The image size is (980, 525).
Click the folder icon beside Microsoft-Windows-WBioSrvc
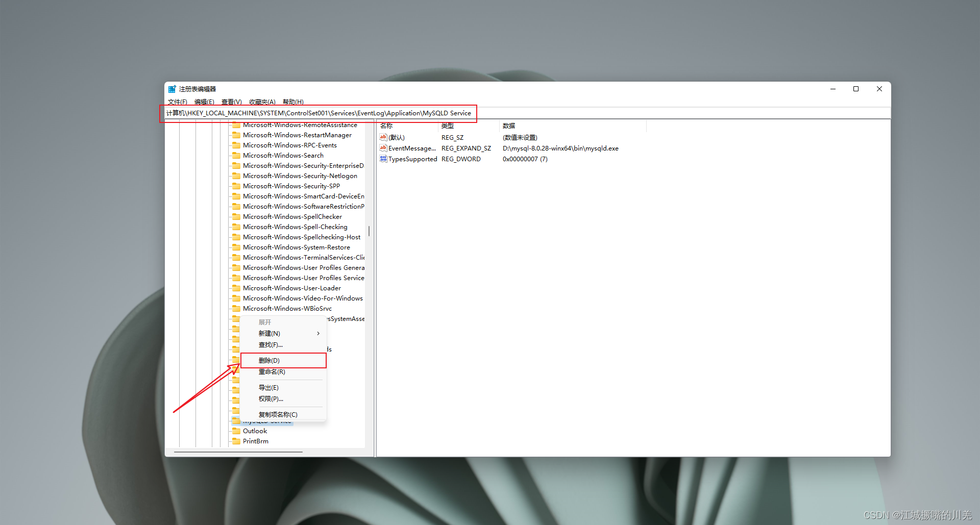pos(236,309)
